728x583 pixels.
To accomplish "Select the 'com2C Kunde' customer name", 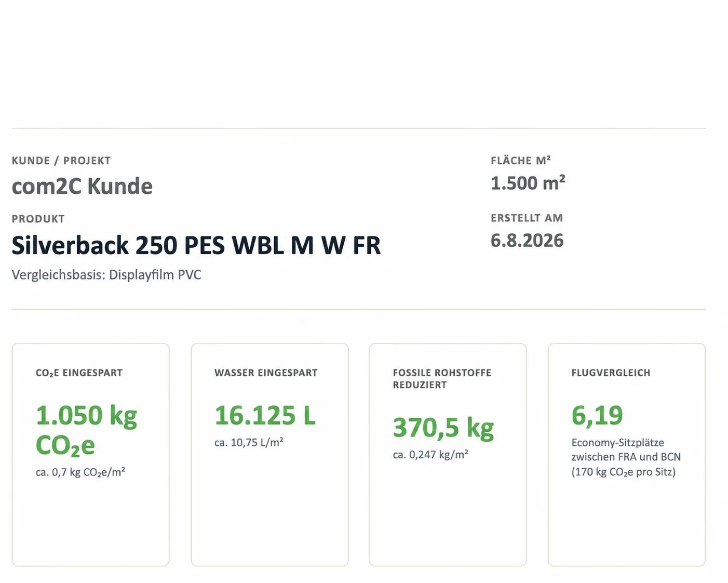I will [82, 187].
